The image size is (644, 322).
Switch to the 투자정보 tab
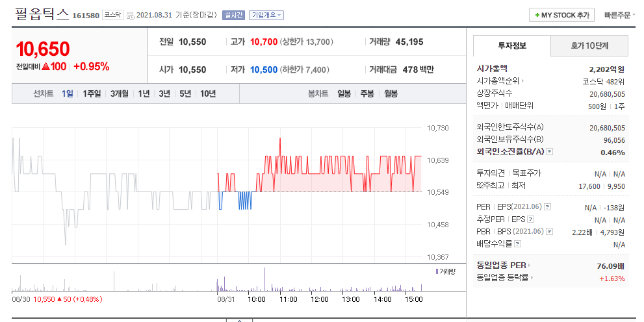511,45
